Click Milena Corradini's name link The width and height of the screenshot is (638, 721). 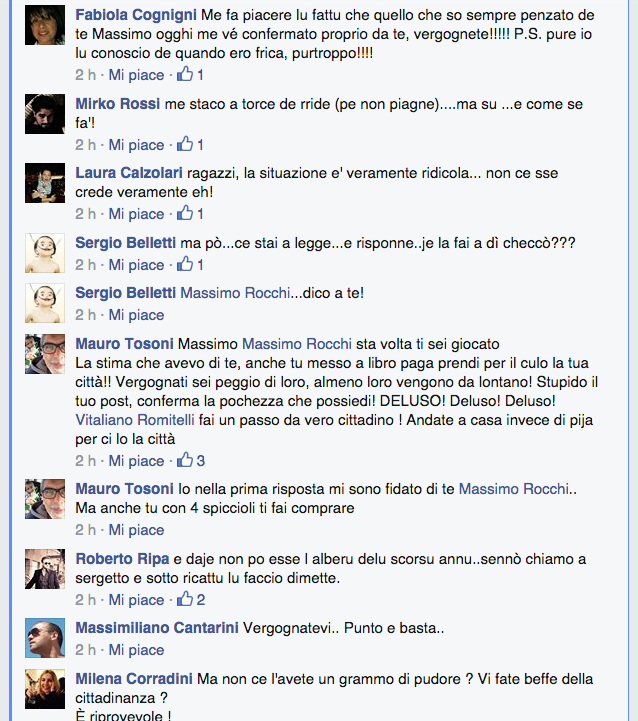coord(134,679)
